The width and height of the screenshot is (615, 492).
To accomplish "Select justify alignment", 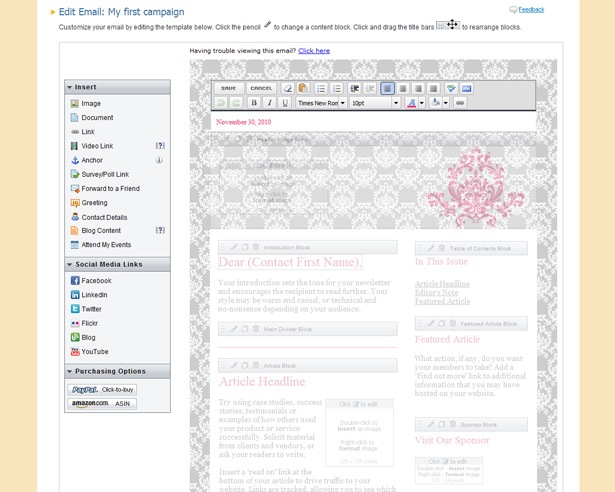I will pyautogui.click(x=433, y=89).
